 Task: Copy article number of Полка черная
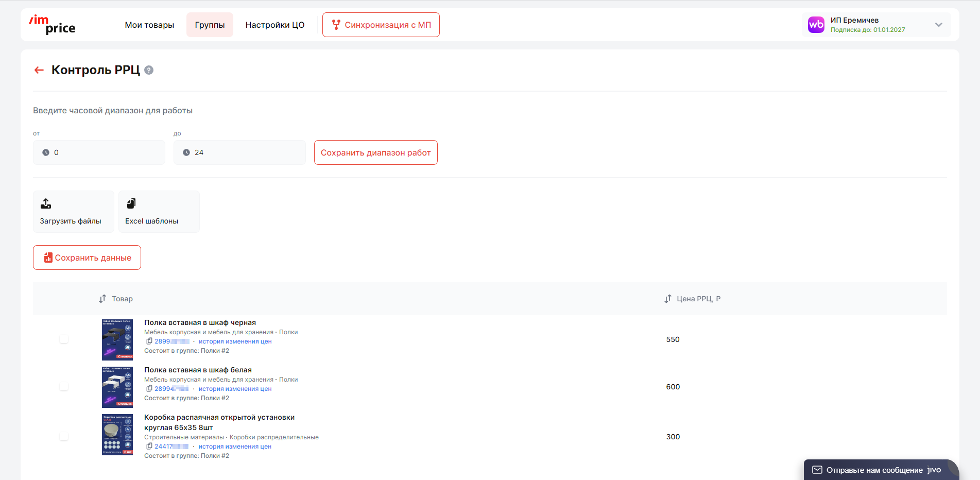pyautogui.click(x=149, y=341)
